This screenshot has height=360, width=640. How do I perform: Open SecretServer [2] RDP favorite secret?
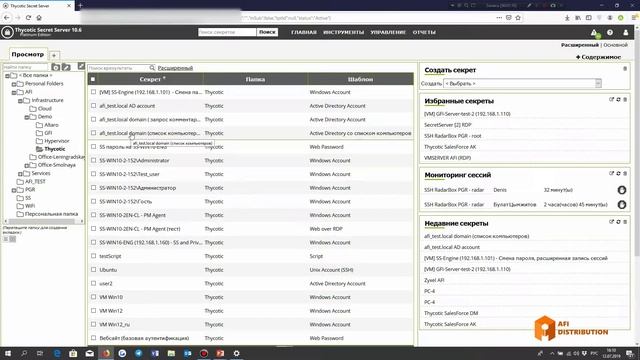tap(448, 125)
